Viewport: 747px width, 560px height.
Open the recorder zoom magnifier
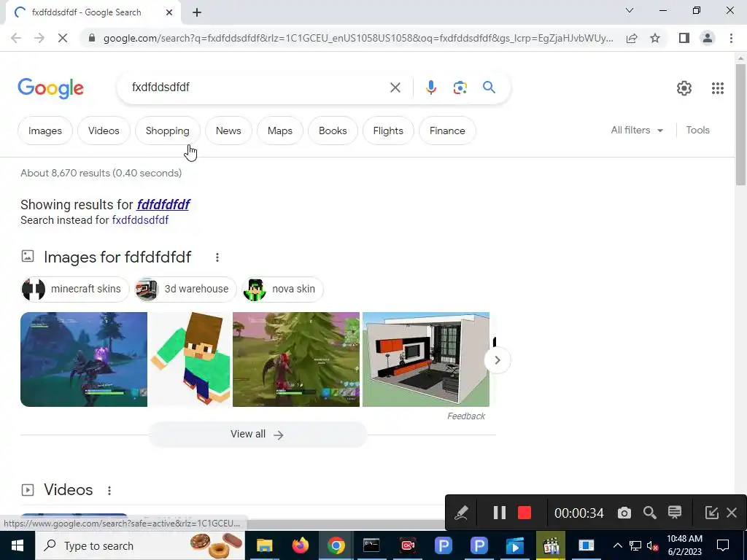(649, 513)
